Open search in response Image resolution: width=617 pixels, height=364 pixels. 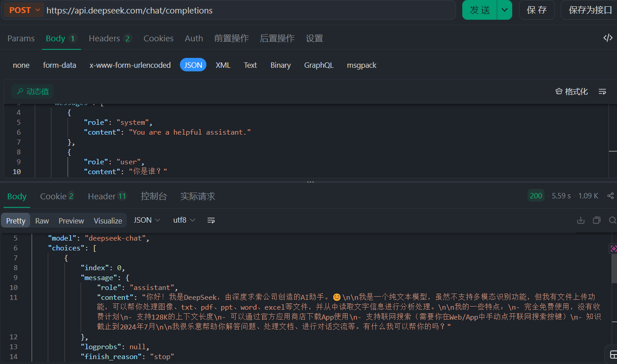(x=613, y=220)
